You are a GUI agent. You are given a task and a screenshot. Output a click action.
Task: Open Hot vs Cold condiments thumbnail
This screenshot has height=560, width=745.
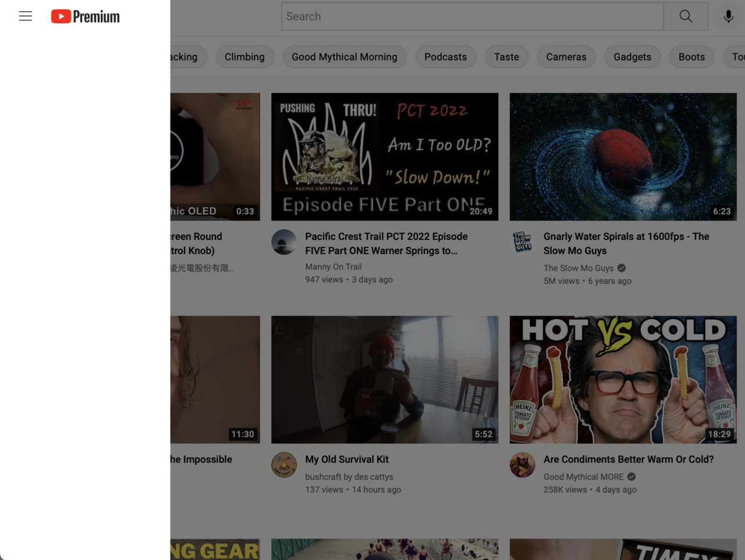click(x=623, y=380)
